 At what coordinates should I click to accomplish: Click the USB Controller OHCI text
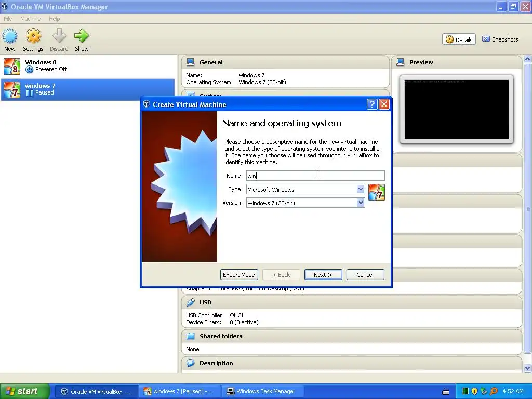[x=215, y=315]
